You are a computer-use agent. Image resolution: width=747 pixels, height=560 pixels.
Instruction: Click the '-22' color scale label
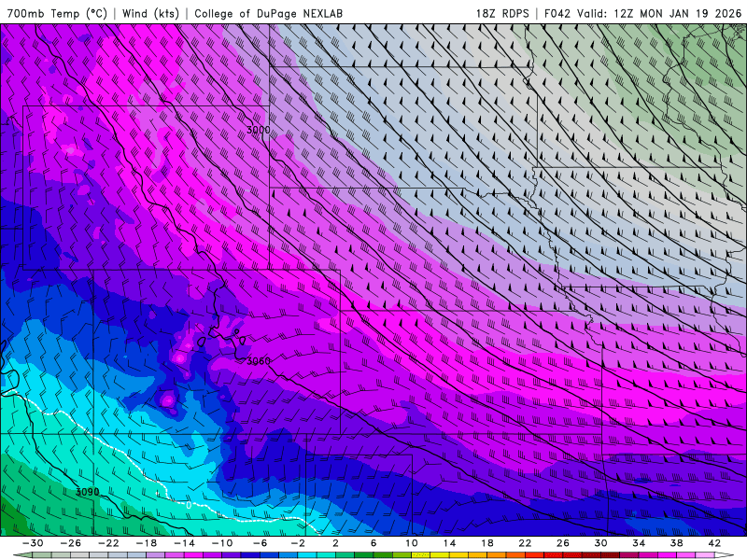coord(108,543)
